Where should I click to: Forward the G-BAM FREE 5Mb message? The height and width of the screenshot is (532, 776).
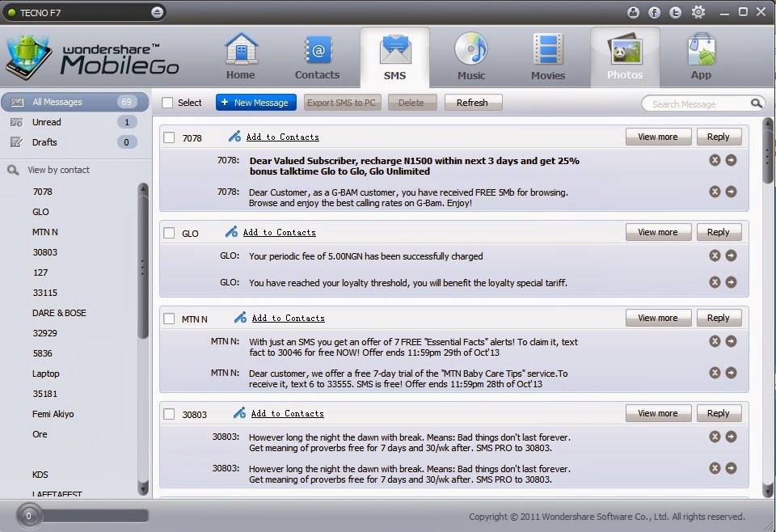click(731, 192)
